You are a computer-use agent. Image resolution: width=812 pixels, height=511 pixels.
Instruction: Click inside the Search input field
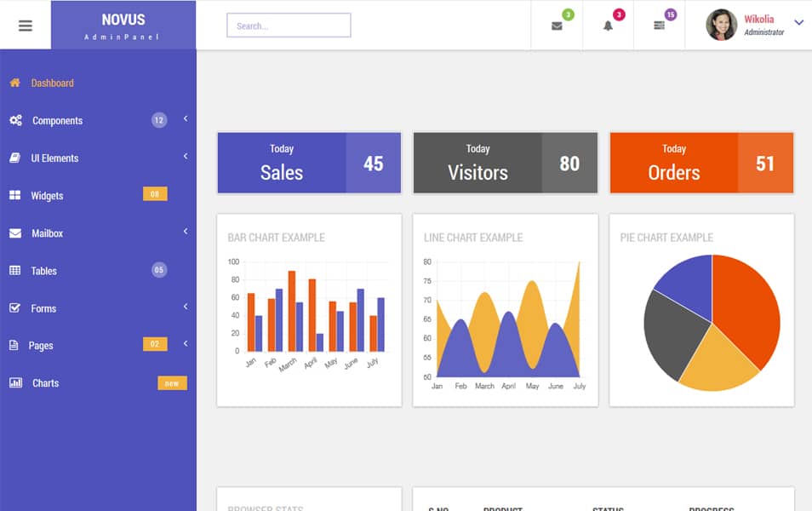click(x=289, y=25)
